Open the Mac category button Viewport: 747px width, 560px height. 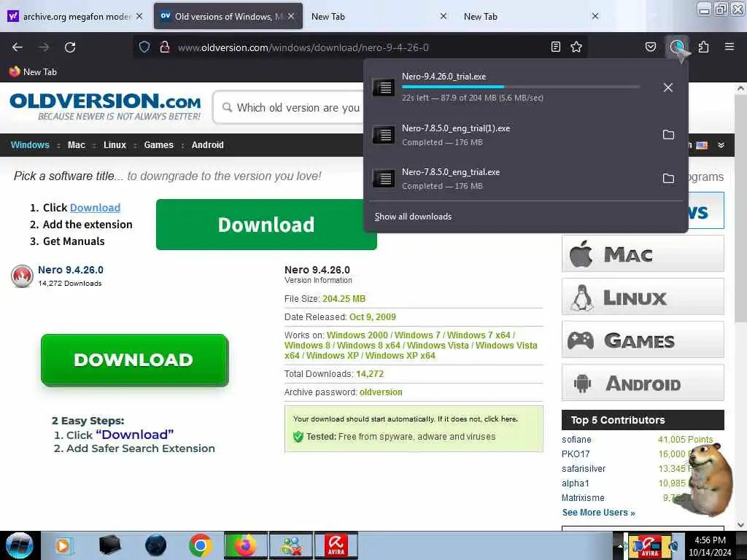[643, 254]
